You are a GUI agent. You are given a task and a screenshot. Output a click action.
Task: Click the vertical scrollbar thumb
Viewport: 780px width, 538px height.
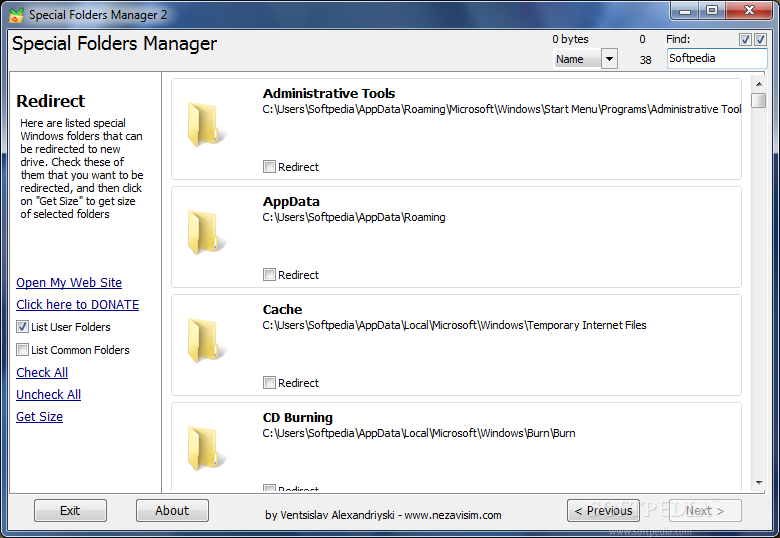[759, 100]
